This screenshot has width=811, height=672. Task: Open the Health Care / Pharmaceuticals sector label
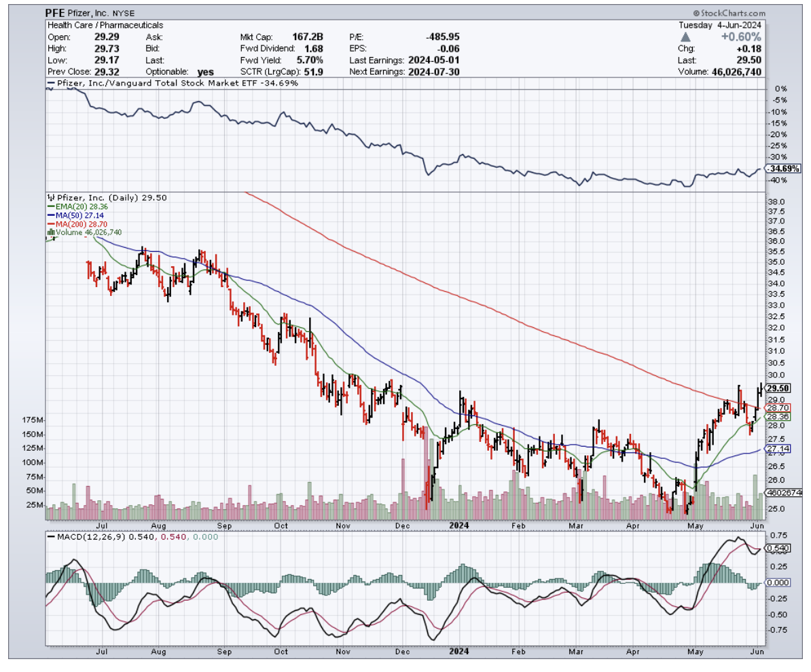tap(105, 25)
